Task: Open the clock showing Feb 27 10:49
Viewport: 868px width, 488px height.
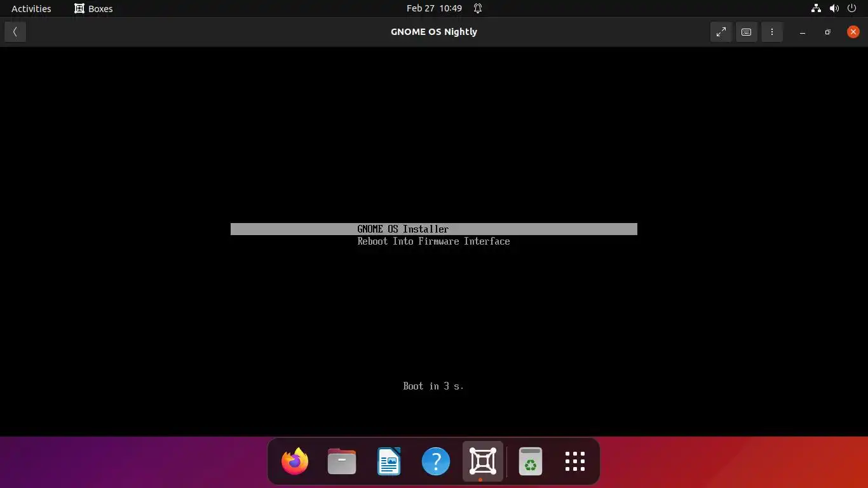Action: (434, 8)
